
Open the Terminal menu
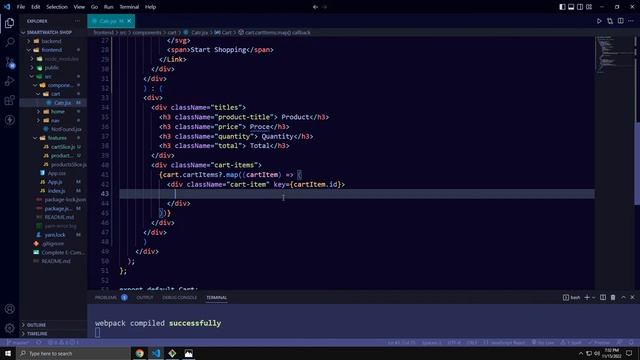click(x=129, y=7)
